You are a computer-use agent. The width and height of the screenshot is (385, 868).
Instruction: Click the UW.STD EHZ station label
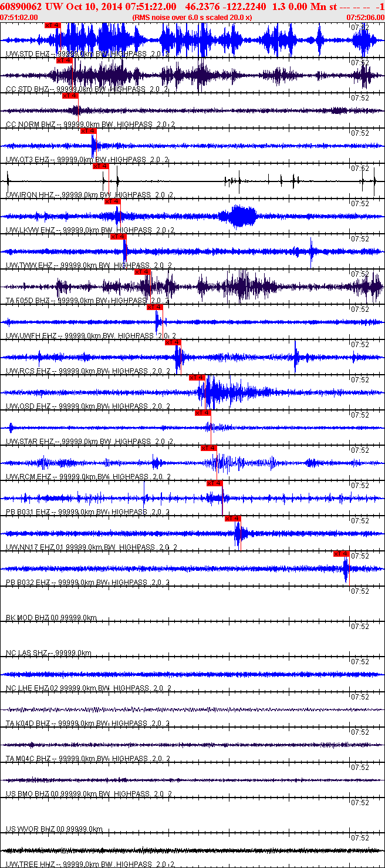(x=28, y=54)
